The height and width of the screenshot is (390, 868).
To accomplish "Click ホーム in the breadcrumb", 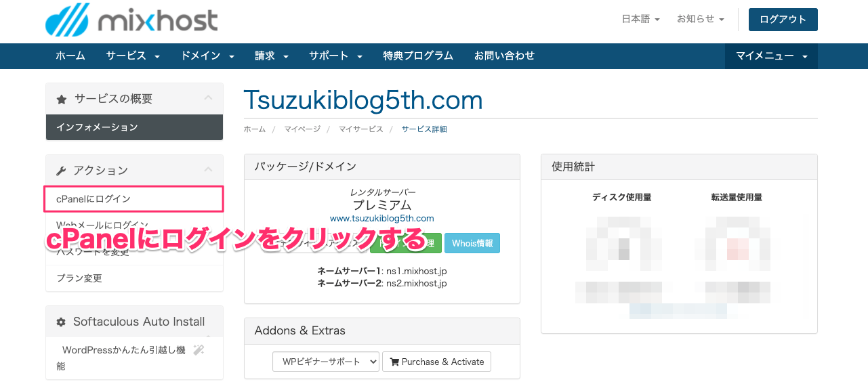I will tap(254, 129).
